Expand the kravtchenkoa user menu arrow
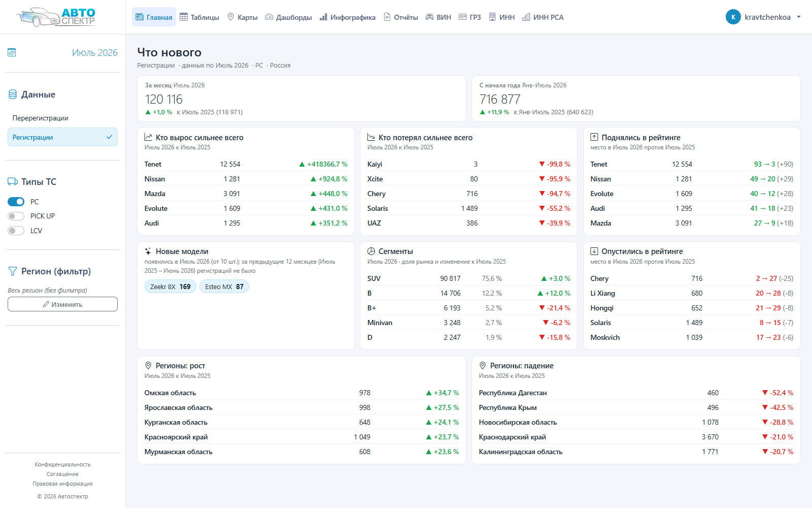This screenshot has width=812, height=508. [799, 17]
